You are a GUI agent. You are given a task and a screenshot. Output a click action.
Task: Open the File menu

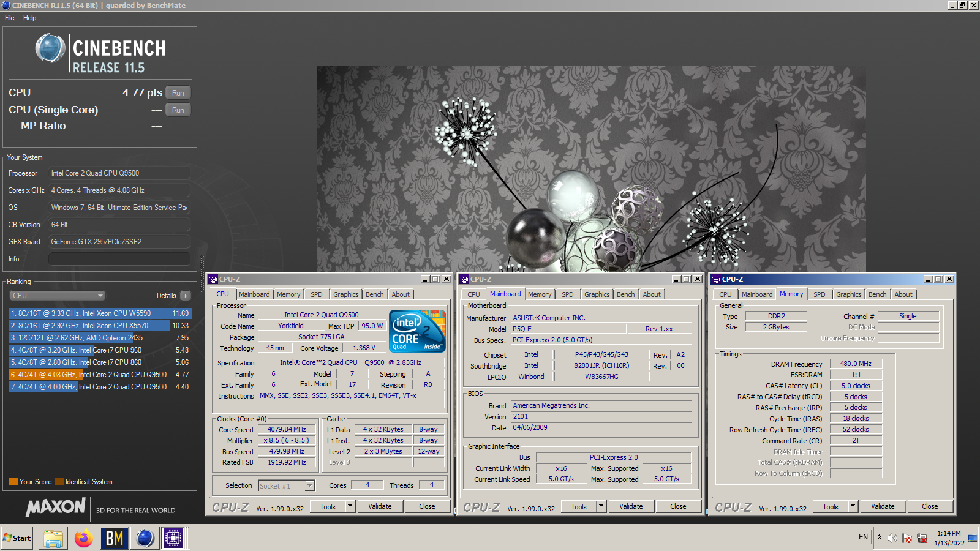[10, 18]
